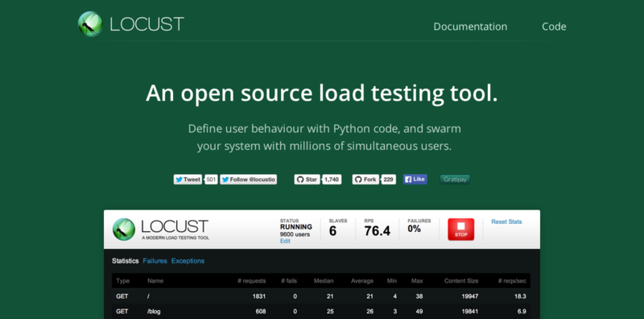Sort by the Content Size column header
This screenshot has height=319, width=644.
pyautogui.click(x=461, y=281)
